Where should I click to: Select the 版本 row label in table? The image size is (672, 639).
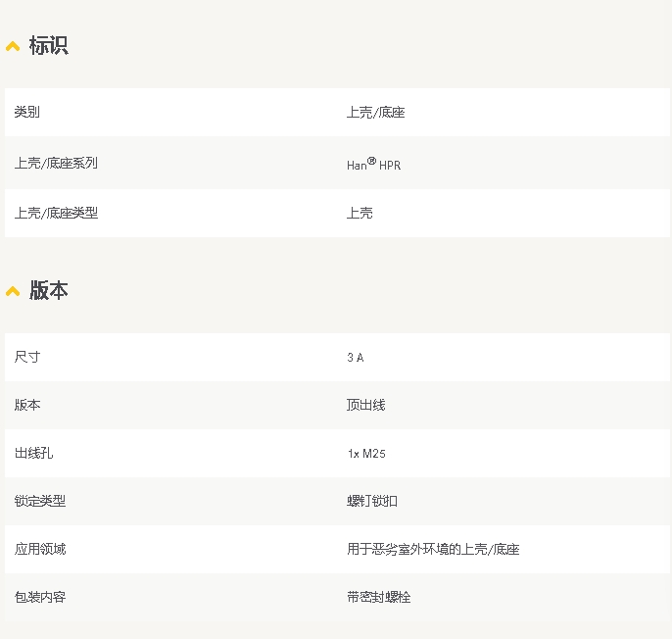tap(27, 405)
